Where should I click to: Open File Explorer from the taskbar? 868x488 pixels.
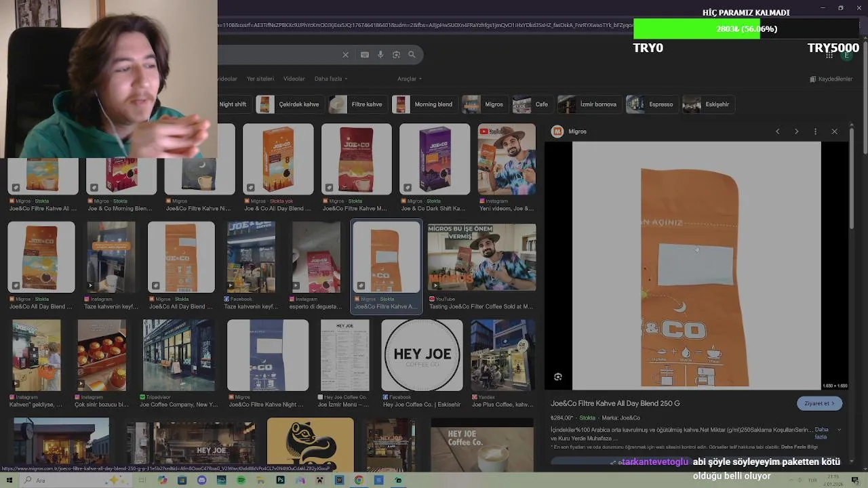pos(260,480)
